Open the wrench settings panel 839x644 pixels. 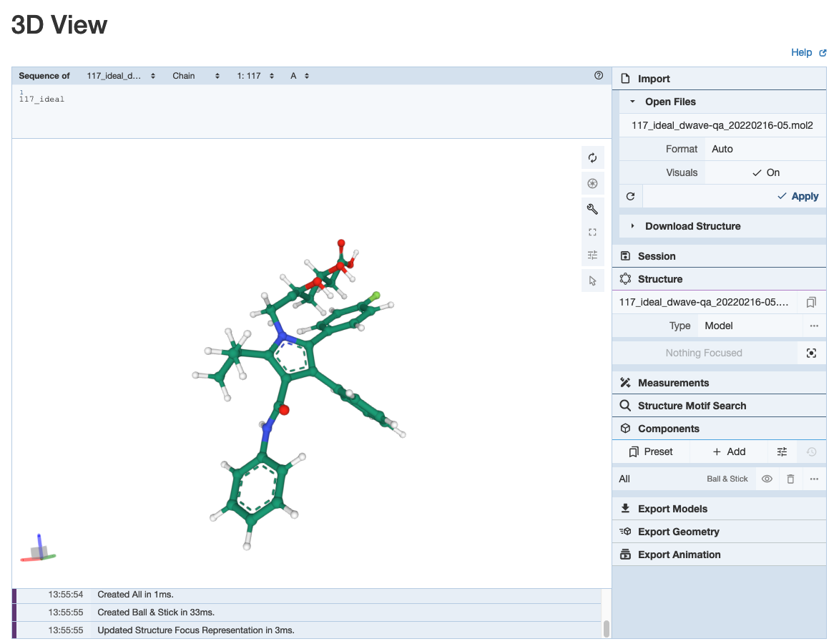point(592,209)
